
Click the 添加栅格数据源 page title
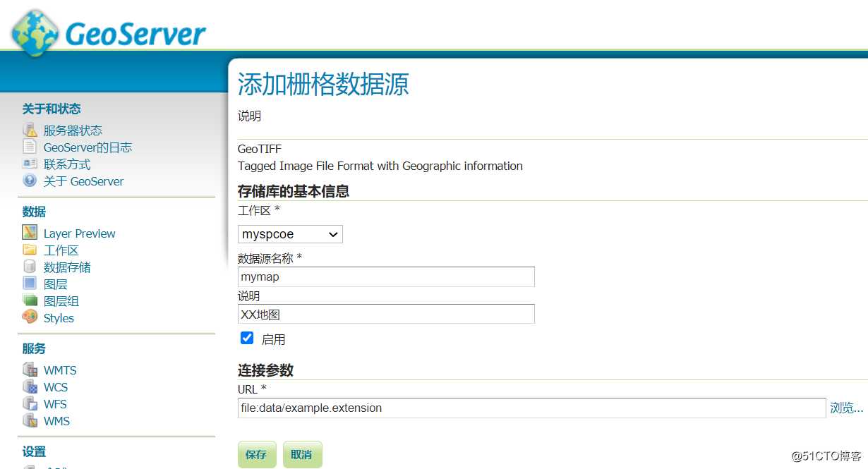pyautogui.click(x=323, y=84)
